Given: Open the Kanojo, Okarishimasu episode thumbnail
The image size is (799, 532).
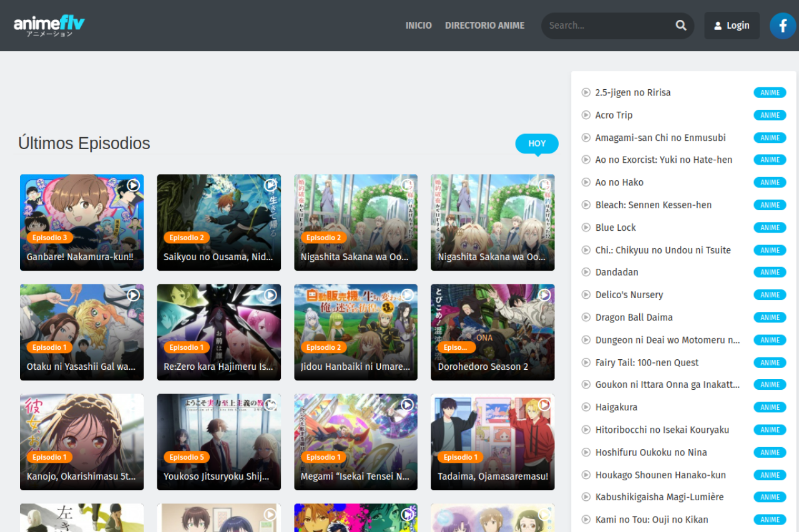Looking at the screenshot, I should pyautogui.click(x=82, y=442).
